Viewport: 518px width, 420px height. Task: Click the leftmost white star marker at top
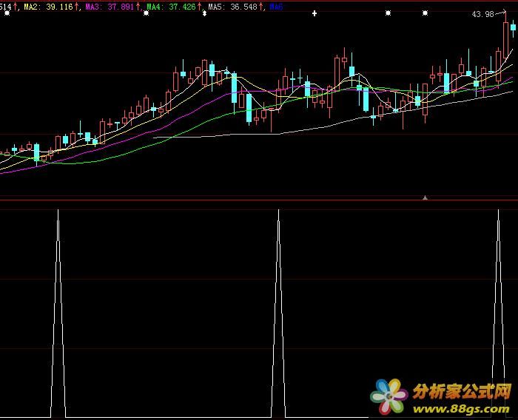click(146, 13)
